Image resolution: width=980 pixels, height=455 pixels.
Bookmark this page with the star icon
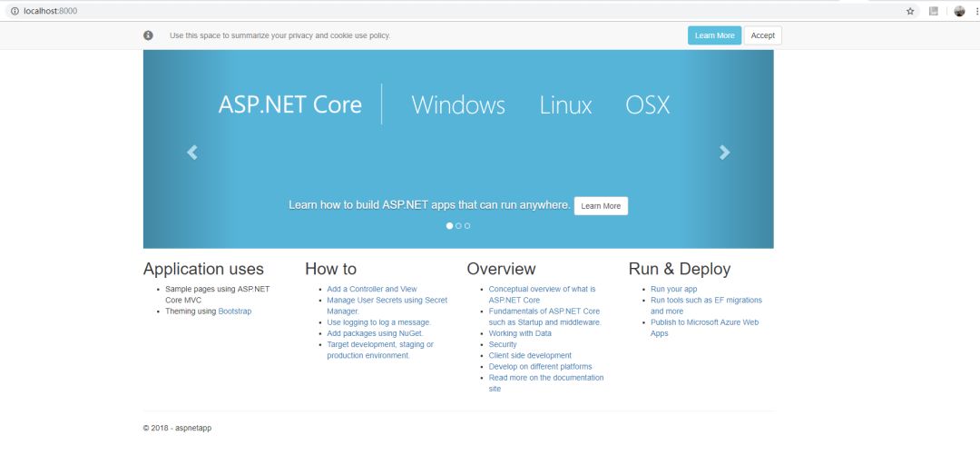[910, 11]
